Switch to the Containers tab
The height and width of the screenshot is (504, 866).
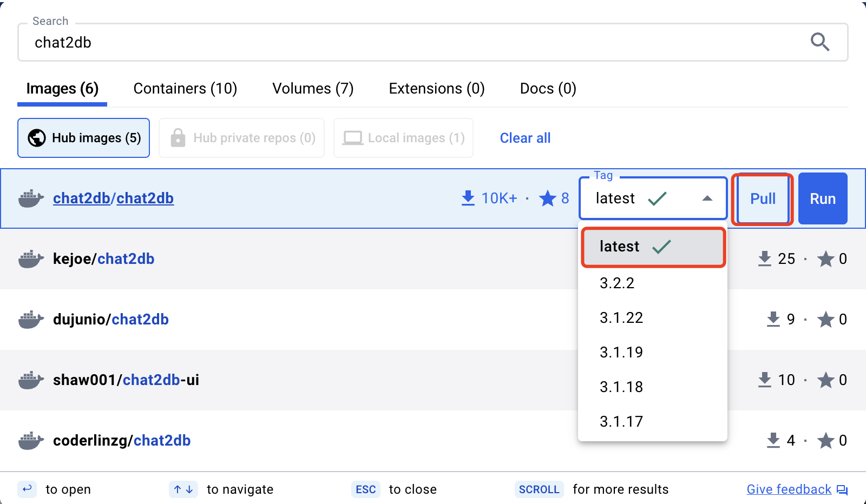tap(185, 89)
